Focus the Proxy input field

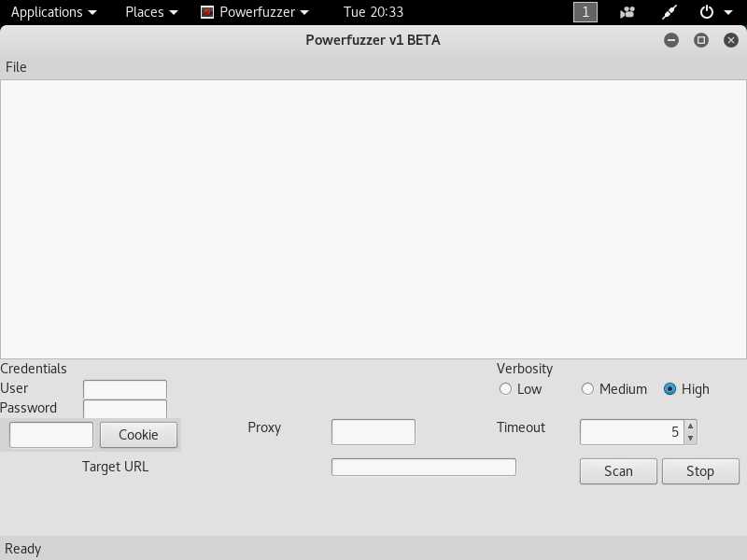point(373,432)
